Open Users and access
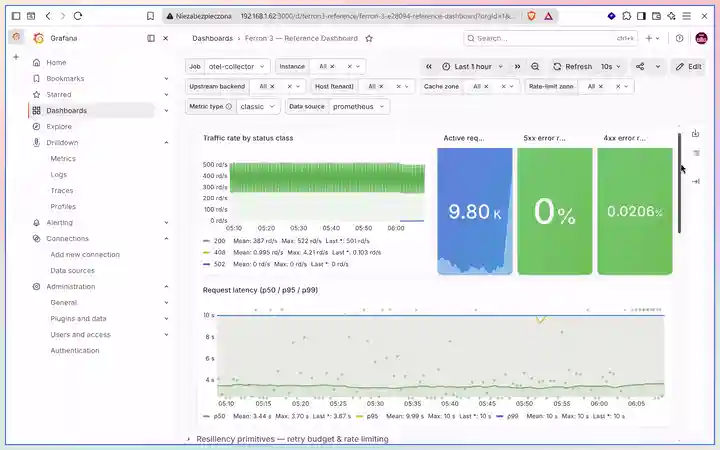The image size is (720, 450). coord(80,335)
